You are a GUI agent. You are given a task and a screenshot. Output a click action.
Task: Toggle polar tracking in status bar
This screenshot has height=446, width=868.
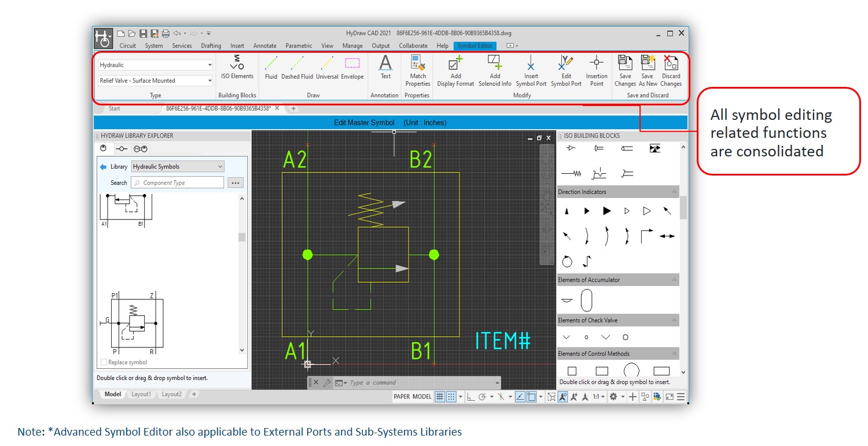482,397
